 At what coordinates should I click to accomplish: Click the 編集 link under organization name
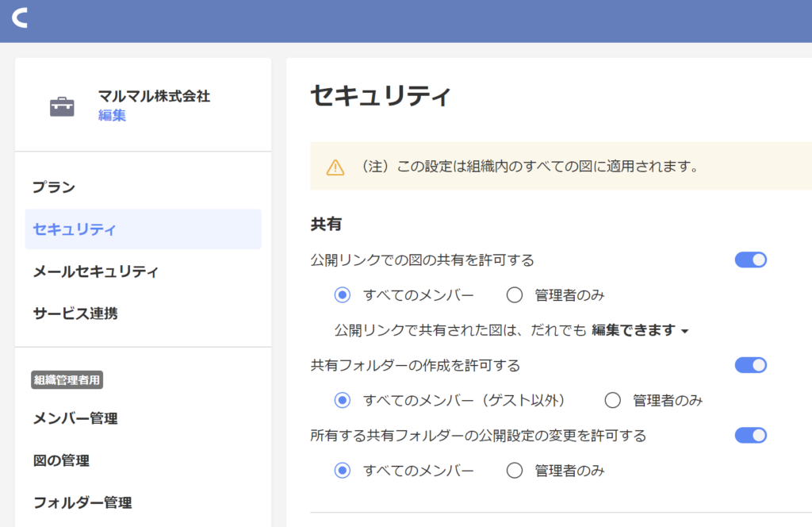pyautogui.click(x=112, y=116)
